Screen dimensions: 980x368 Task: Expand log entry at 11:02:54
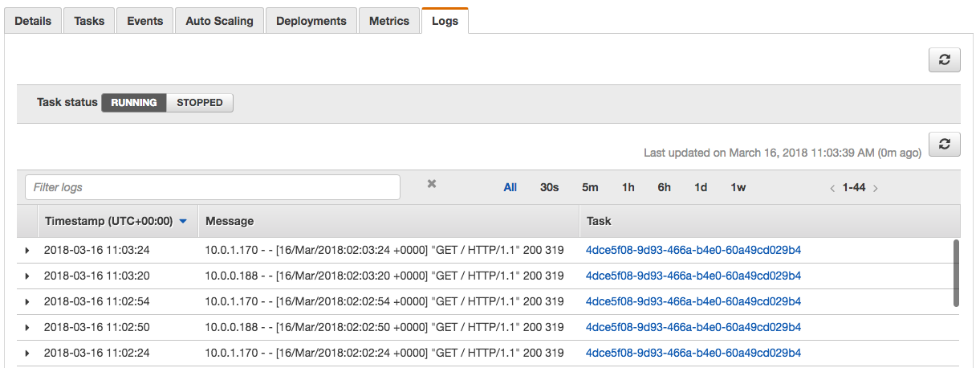click(x=27, y=302)
